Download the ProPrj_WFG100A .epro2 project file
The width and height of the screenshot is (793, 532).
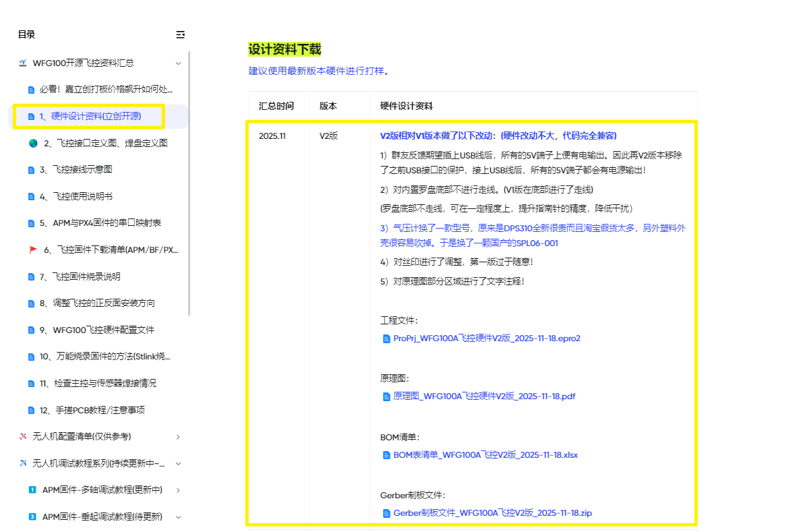[486, 338]
